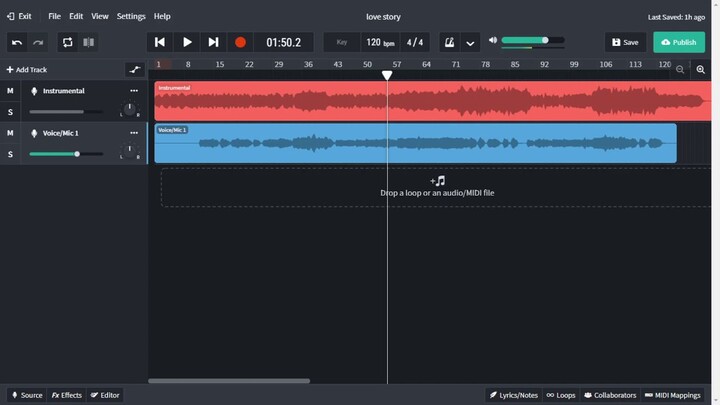Image resolution: width=720 pixels, height=405 pixels.
Task: Click the Instrumental track microphone icon
Action: tap(34, 91)
